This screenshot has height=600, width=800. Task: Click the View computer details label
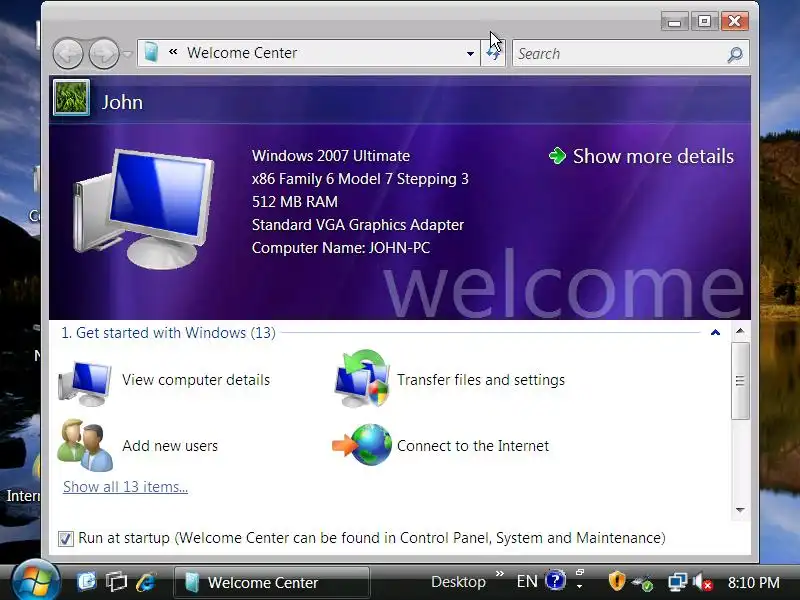(x=196, y=380)
